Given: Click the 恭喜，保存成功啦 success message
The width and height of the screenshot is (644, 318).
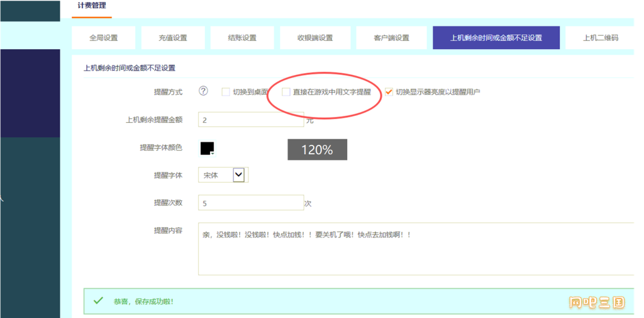Looking at the screenshot, I should 143,302.
